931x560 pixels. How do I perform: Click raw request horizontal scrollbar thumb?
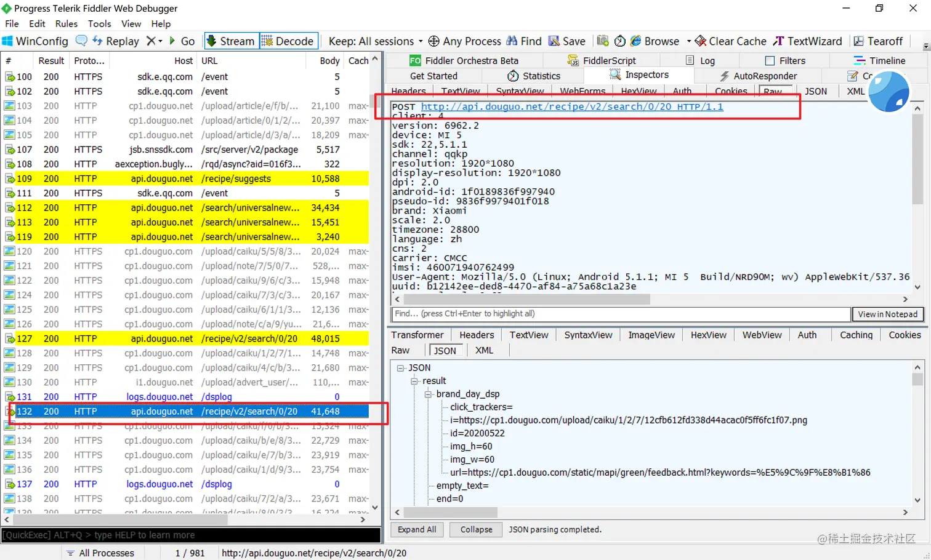click(x=526, y=299)
